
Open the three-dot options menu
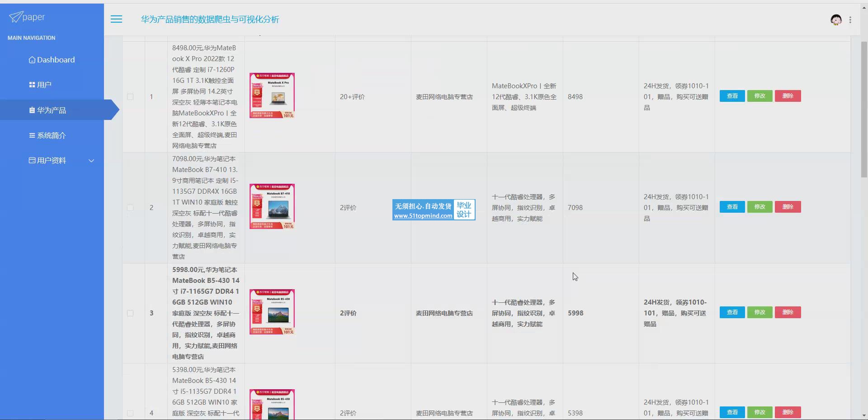click(x=850, y=20)
